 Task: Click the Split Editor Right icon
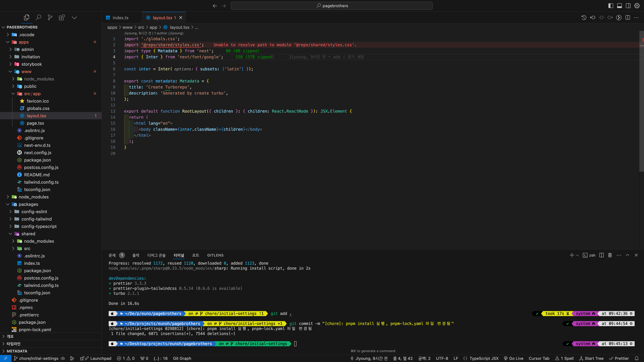(x=628, y=17)
